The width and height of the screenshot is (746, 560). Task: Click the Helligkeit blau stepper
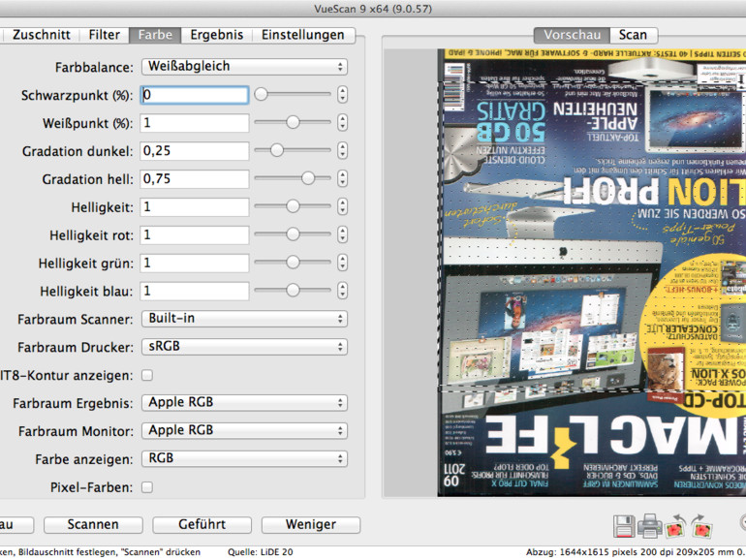click(x=342, y=291)
